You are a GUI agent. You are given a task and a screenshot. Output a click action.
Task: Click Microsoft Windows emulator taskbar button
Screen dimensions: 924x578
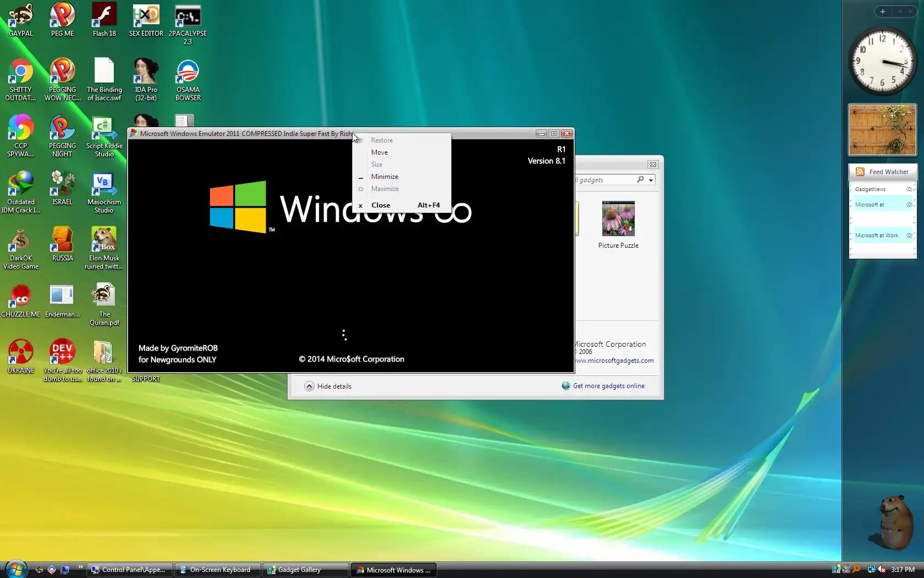394,570
